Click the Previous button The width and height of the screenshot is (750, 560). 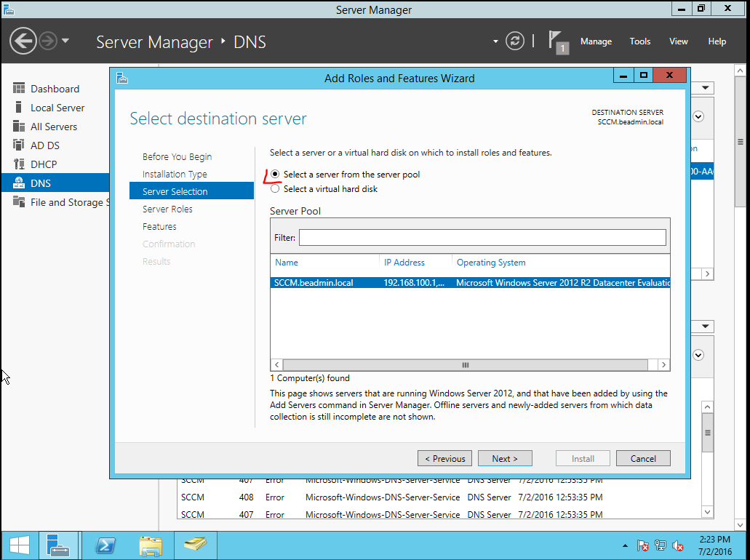pos(444,459)
